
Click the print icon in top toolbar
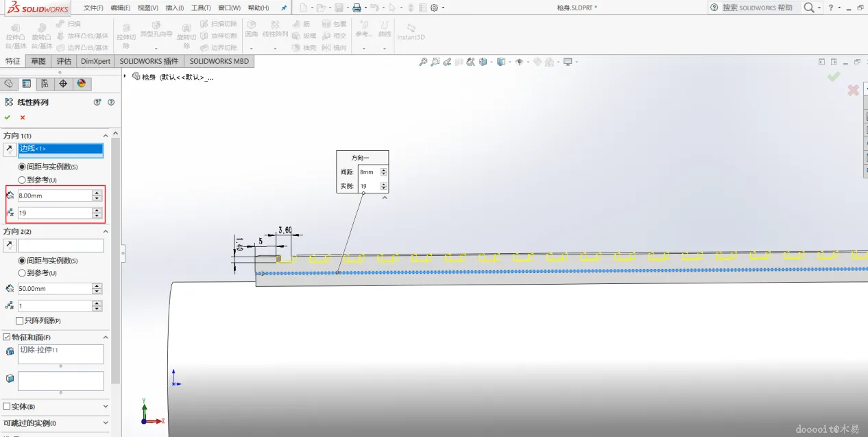coord(357,8)
